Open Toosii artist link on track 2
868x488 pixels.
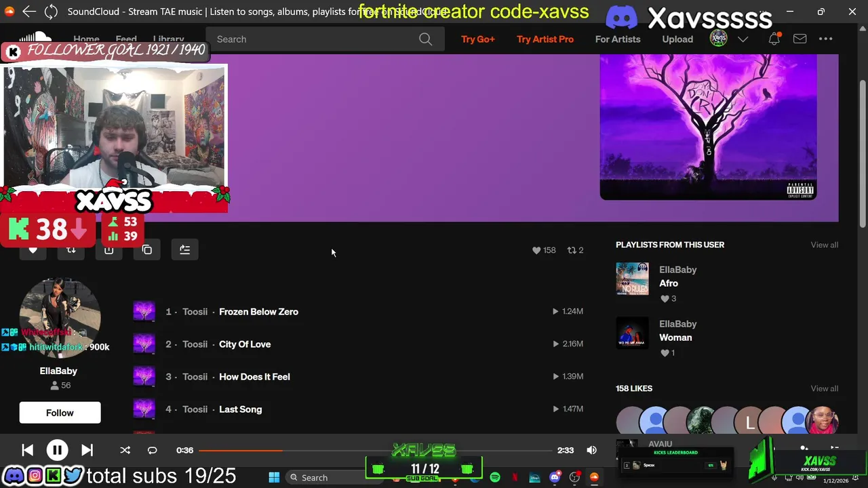195,344
